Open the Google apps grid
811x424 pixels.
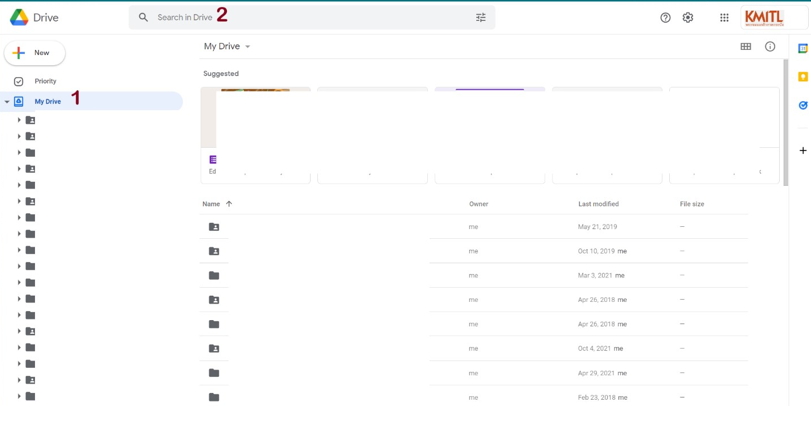click(724, 18)
